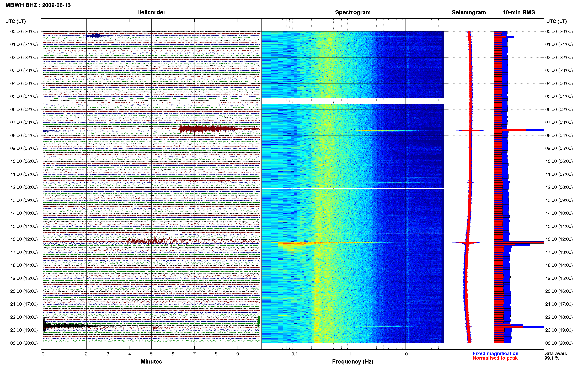Viewport: 588px width, 368px height.
Task: Select the "10-min RMS" panel heading
Action: tap(519, 12)
